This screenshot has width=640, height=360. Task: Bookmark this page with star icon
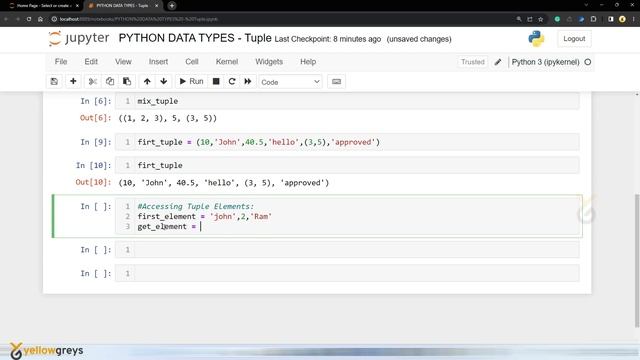click(540, 19)
